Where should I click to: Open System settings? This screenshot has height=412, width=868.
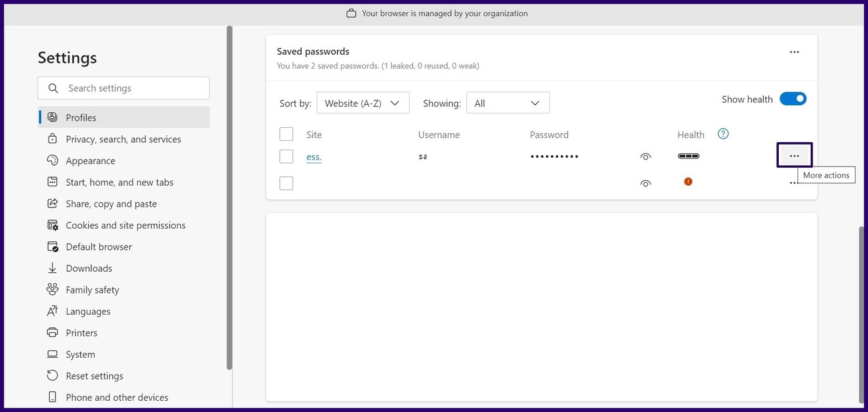123,354
